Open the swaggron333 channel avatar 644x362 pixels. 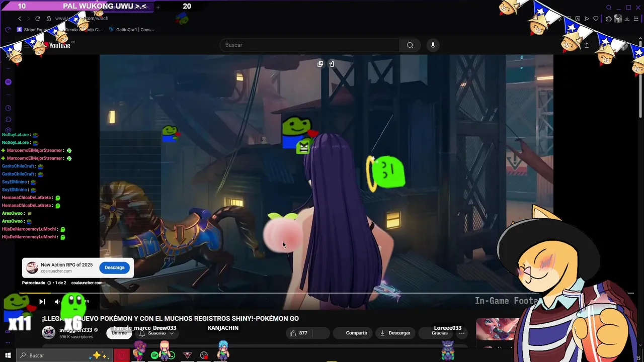pos(49,332)
